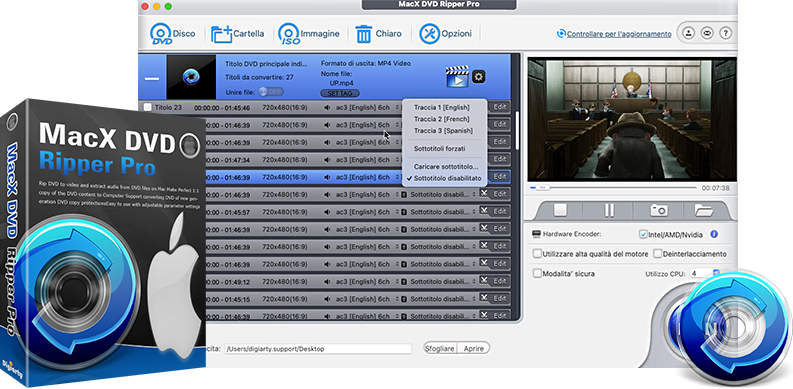
Task: Click 'Formato di uscita: MP4 Video' text
Action: click(366, 64)
